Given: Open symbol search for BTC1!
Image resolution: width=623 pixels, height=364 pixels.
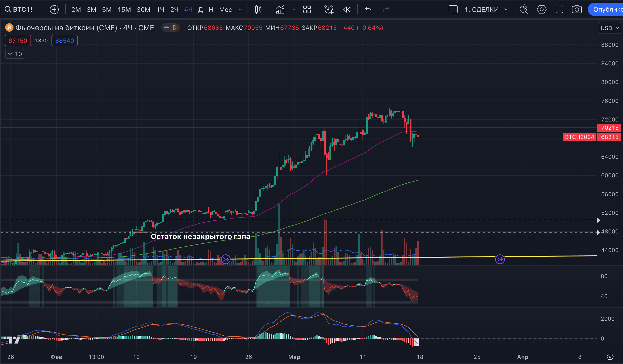Looking at the screenshot, I should [x=19, y=9].
